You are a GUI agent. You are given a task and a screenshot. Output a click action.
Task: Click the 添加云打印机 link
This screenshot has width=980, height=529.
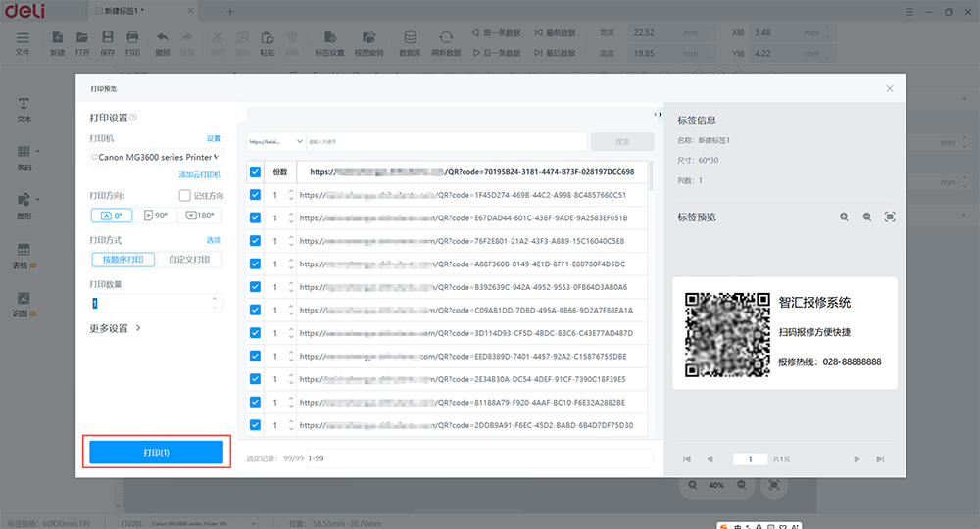pos(199,175)
